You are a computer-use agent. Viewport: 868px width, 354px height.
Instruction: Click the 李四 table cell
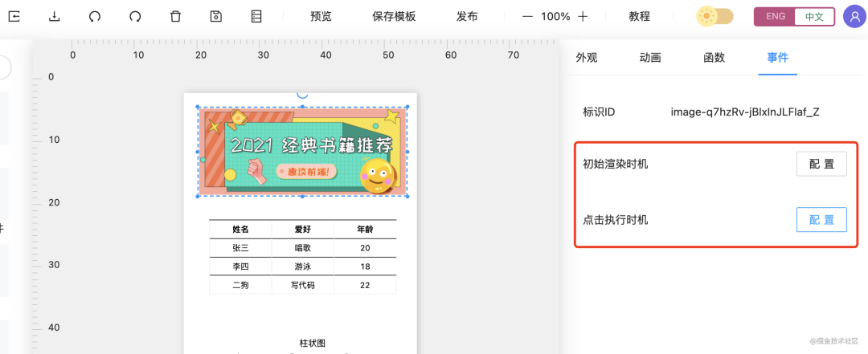pos(240,267)
